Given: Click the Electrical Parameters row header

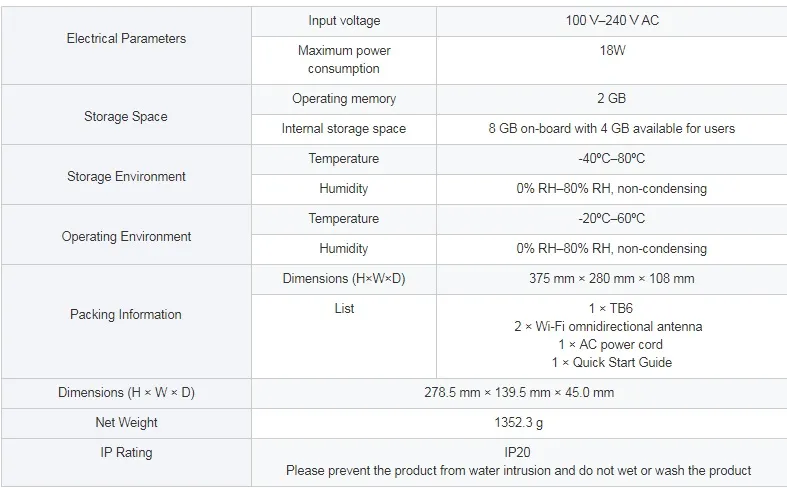Looking at the screenshot, I should click(x=126, y=39).
